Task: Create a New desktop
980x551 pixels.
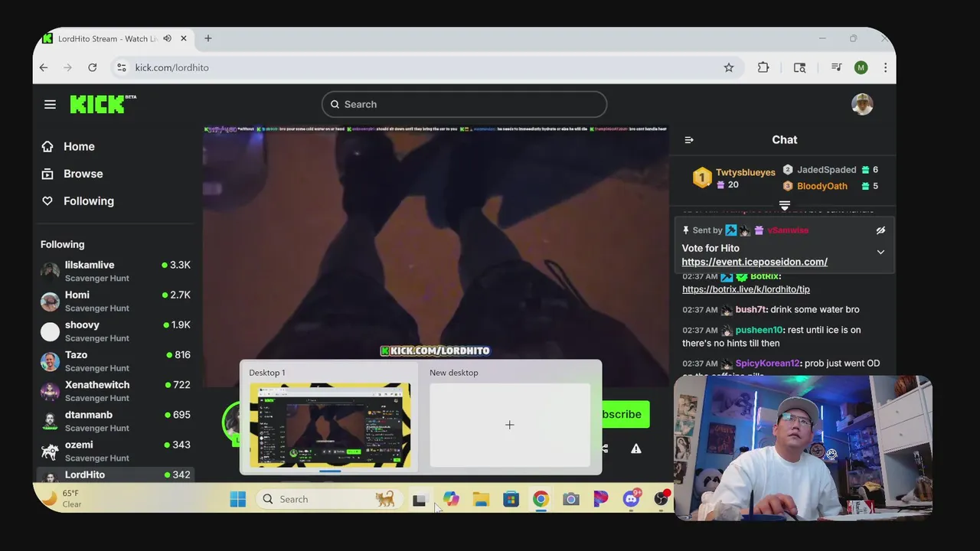Action: (510, 425)
